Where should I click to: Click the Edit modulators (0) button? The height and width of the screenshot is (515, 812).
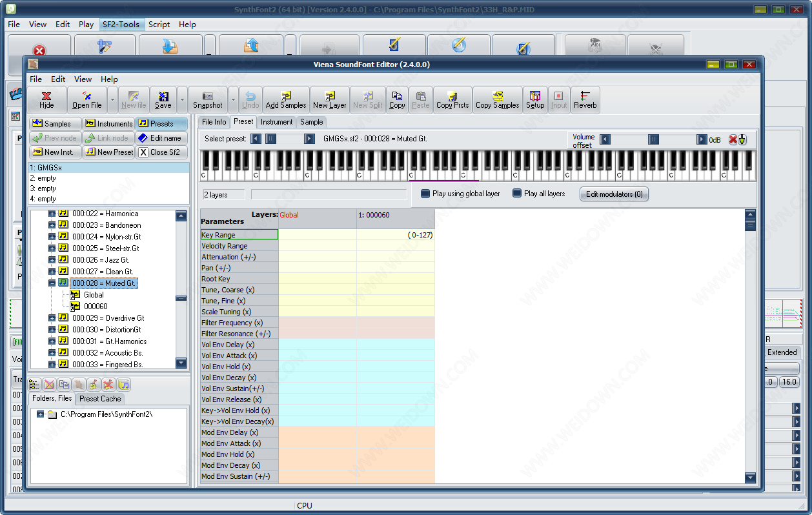click(x=614, y=194)
